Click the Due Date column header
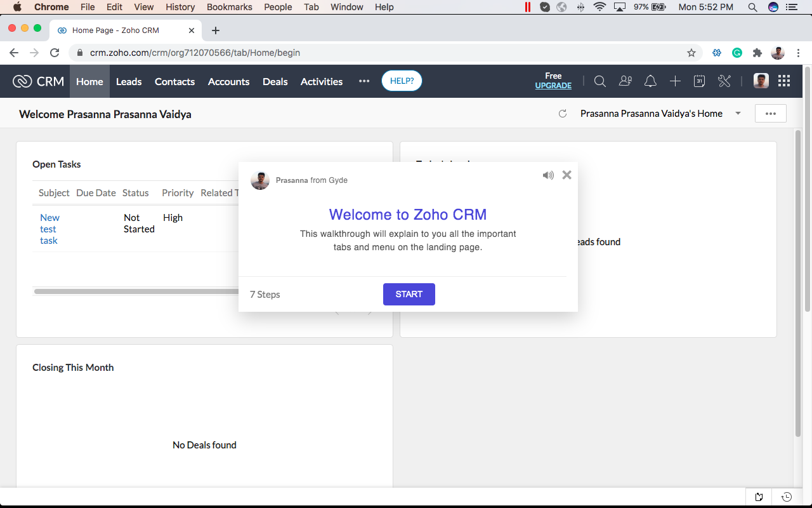This screenshot has height=508, width=812. [96, 193]
